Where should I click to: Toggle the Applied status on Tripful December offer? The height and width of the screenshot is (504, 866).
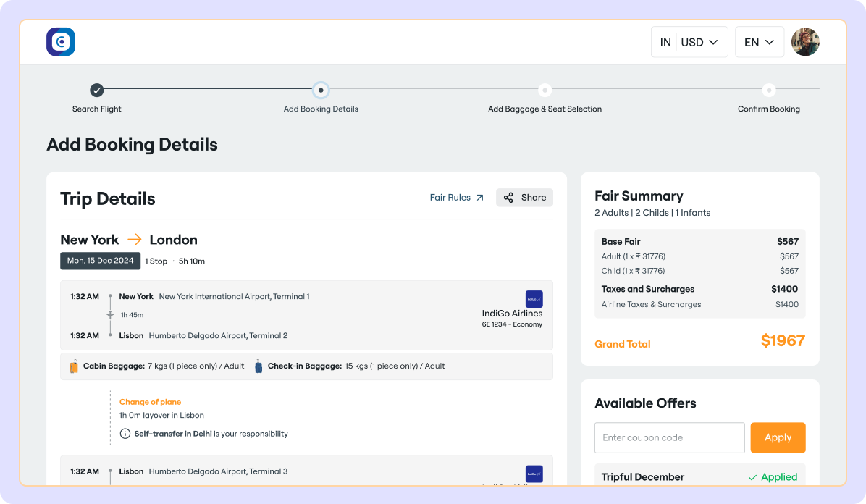(x=773, y=476)
